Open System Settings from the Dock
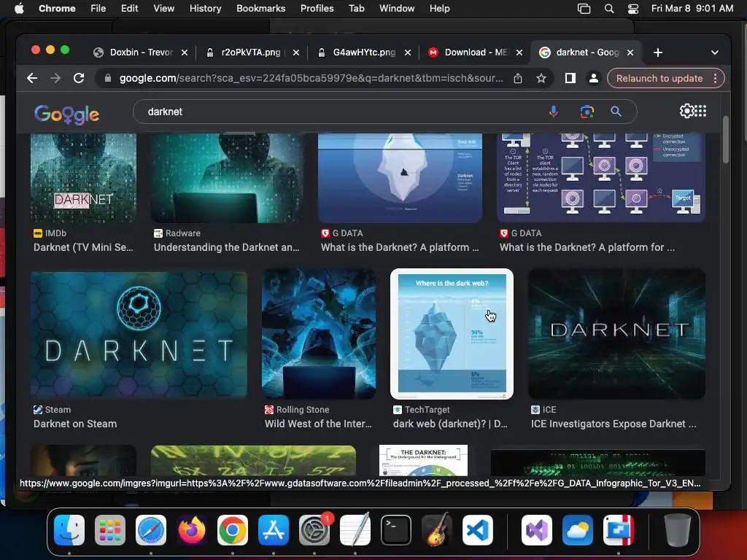747x560 pixels. [314, 530]
